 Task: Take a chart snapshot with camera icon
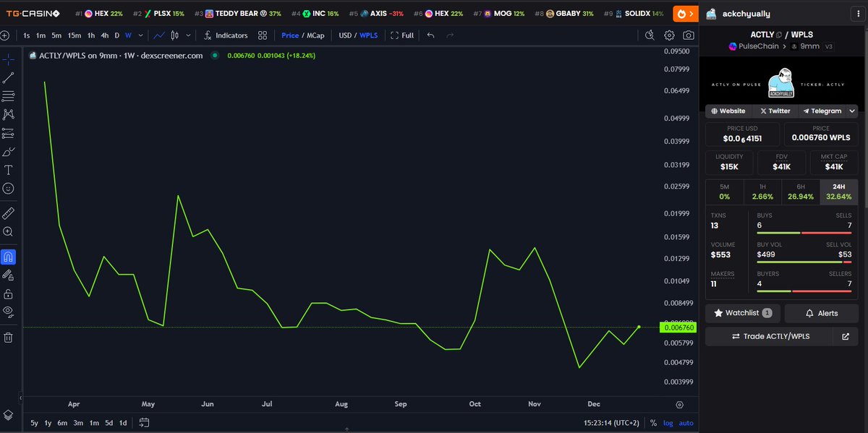(x=690, y=35)
